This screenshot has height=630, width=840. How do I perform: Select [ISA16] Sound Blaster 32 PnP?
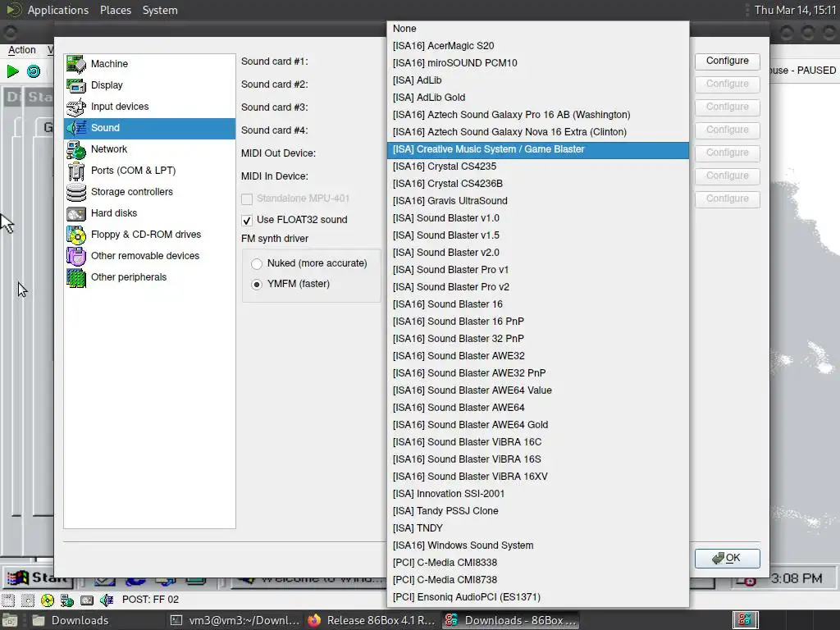[x=538, y=339]
